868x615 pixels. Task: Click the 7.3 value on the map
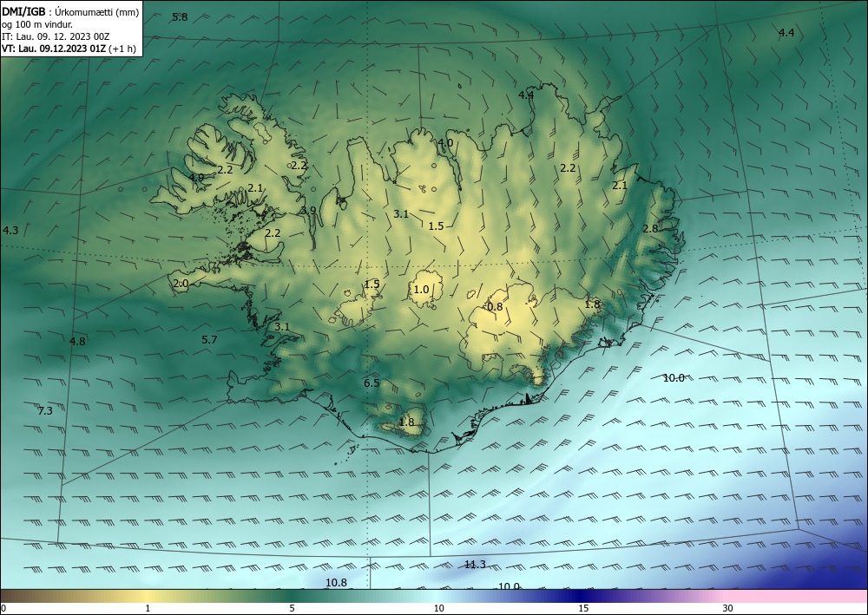pos(45,410)
